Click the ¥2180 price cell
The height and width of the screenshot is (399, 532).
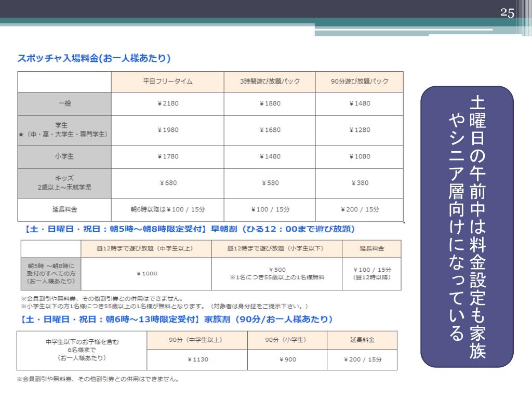(x=168, y=103)
